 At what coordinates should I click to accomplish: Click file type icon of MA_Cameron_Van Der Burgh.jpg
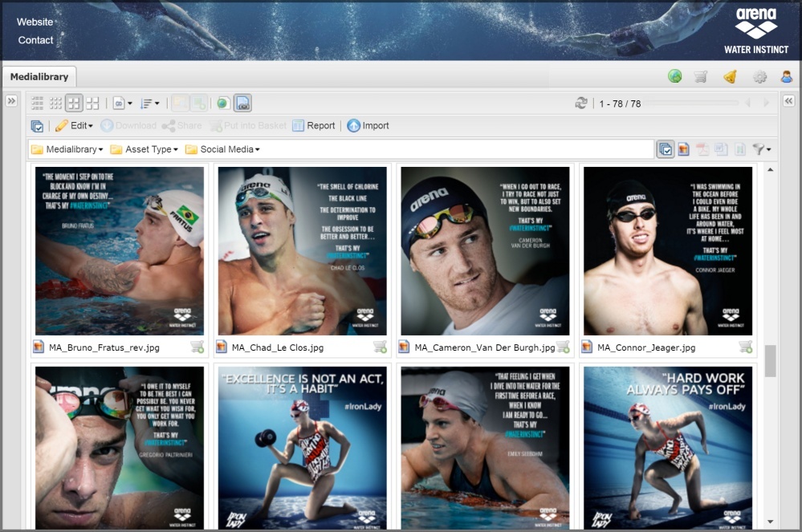pyautogui.click(x=404, y=347)
